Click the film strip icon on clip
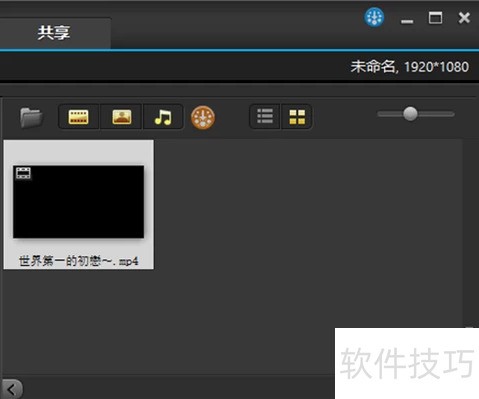479x399 pixels. [23, 173]
